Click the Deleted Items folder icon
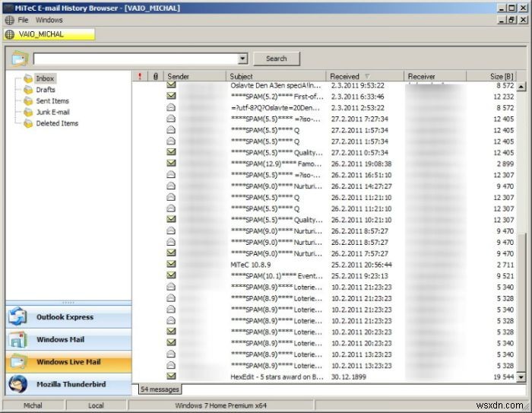This screenshot has height=413, width=532. (x=28, y=123)
